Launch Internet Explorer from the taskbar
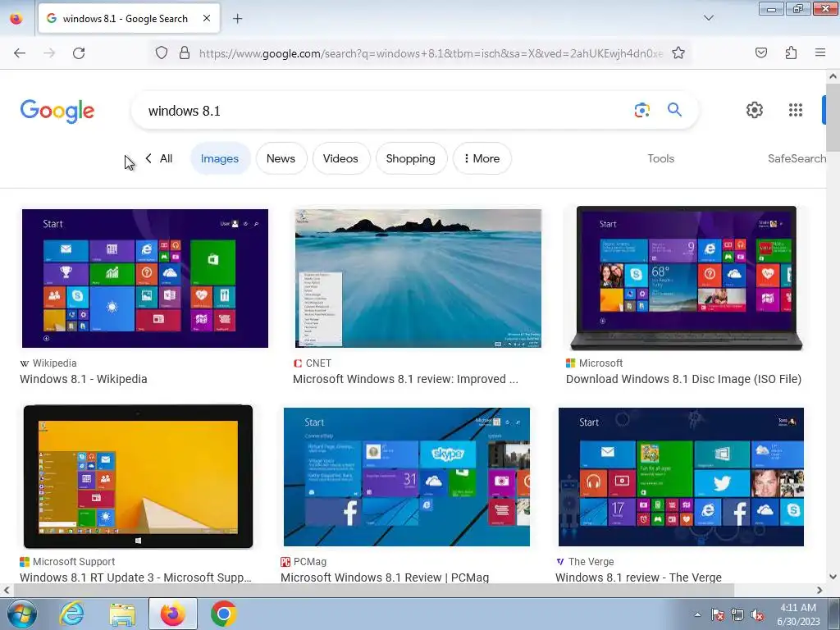 pyautogui.click(x=72, y=614)
